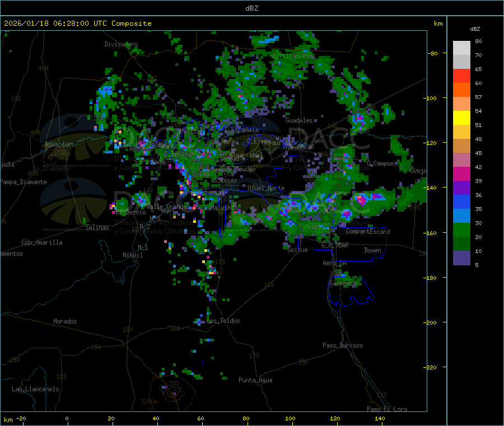Click the '2200m' elevation label
Viewport: 504px width, 426px height.
coord(149,401)
